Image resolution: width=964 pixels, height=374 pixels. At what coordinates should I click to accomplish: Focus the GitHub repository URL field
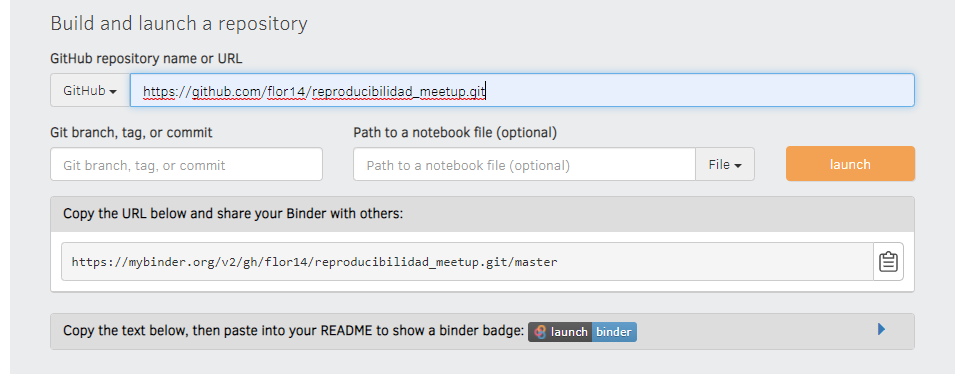tap(522, 90)
